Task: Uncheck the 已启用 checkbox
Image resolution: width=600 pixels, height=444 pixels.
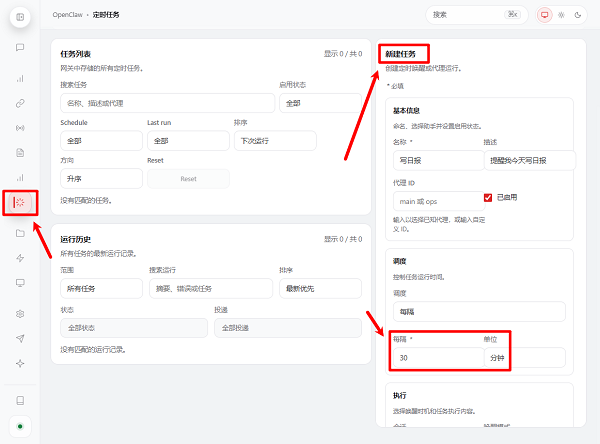Action: click(488, 197)
